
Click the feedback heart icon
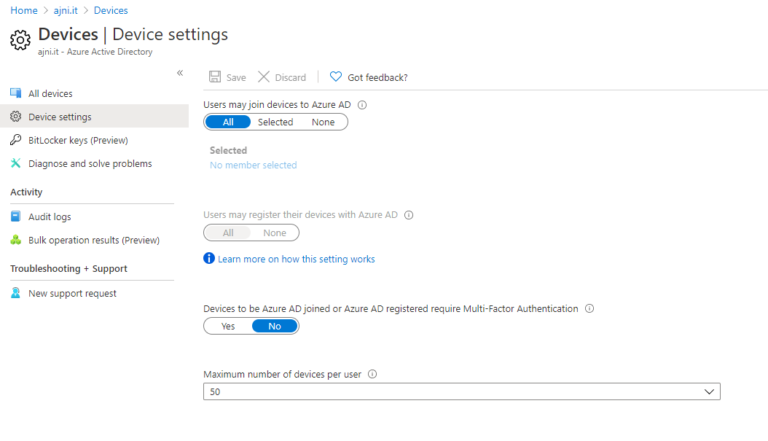(336, 76)
